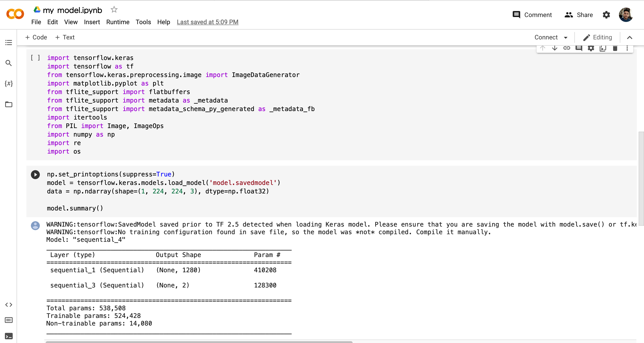The width and height of the screenshot is (644, 343).
Task: Move the selected cell down
Action: point(555,48)
